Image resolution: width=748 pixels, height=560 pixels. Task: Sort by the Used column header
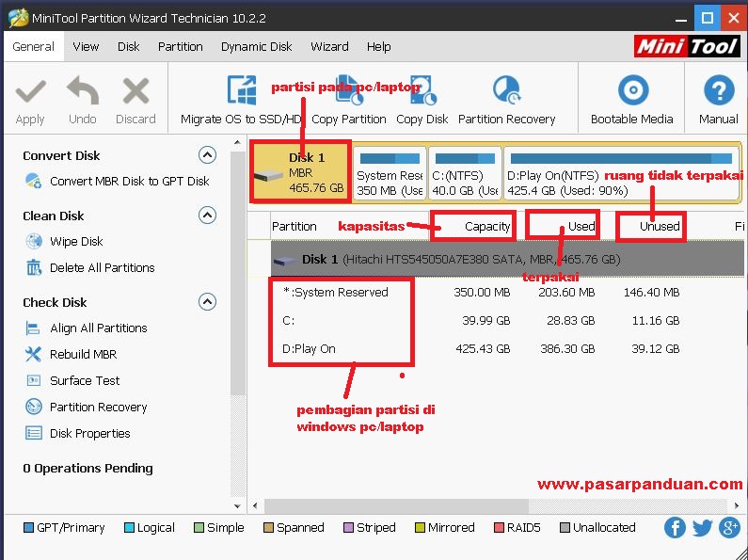coord(581,226)
